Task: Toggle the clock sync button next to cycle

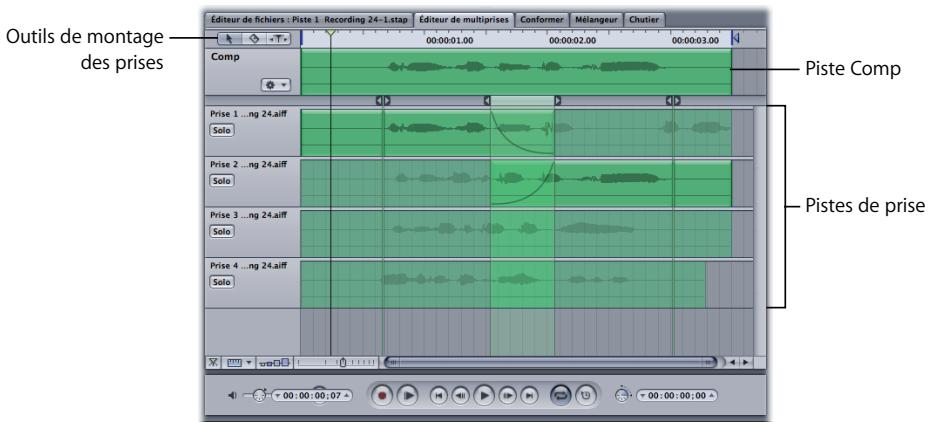Action: 585,395
